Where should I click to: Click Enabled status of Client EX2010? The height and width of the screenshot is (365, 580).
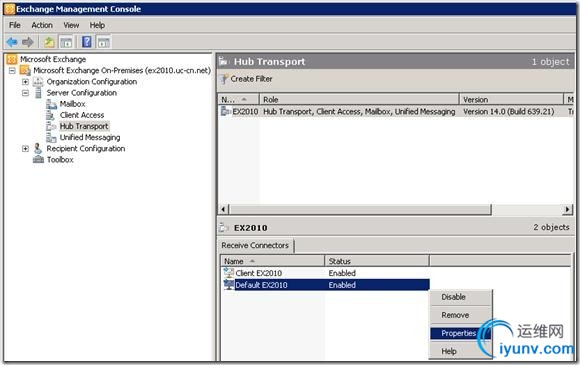pyautogui.click(x=342, y=273)
